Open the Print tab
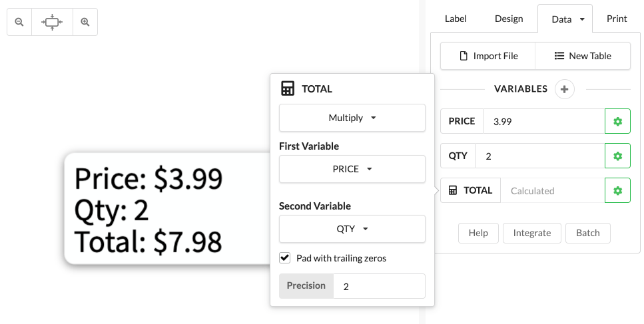Viewport: 644px width, 324px height. (617, 19)
